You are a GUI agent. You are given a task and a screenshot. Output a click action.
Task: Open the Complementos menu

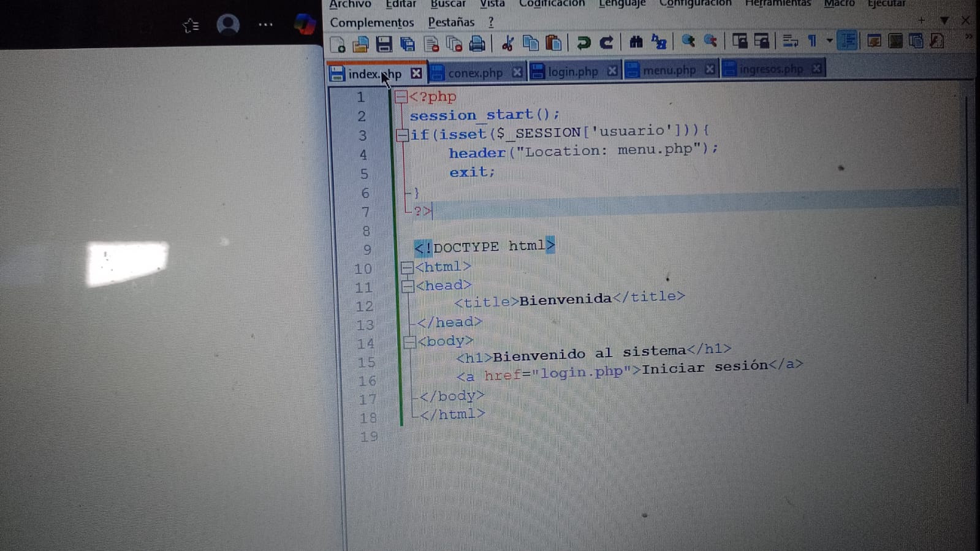371,23
